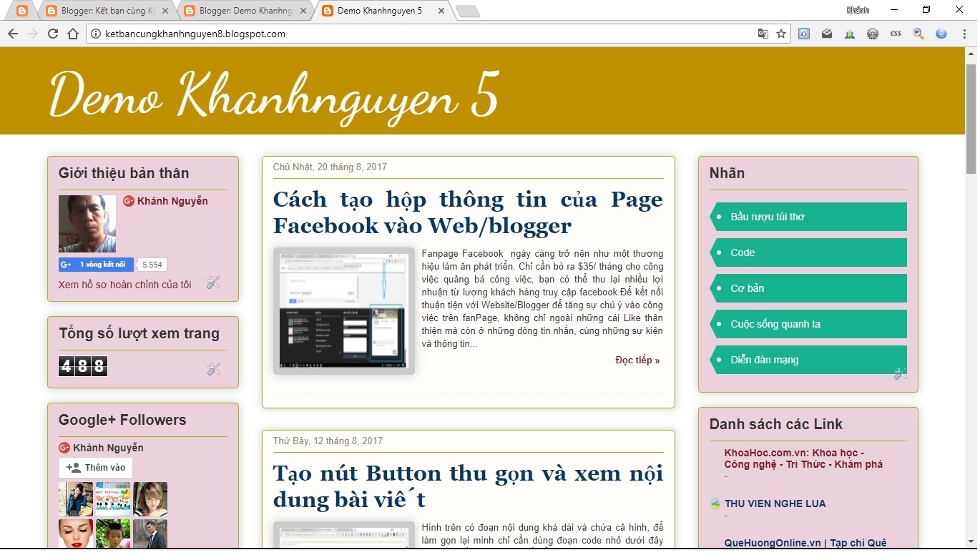Switch to the first Blogger tab
The height and width of the screenshot is (555, 980).
pyautogui.click(x=23, y=11)
